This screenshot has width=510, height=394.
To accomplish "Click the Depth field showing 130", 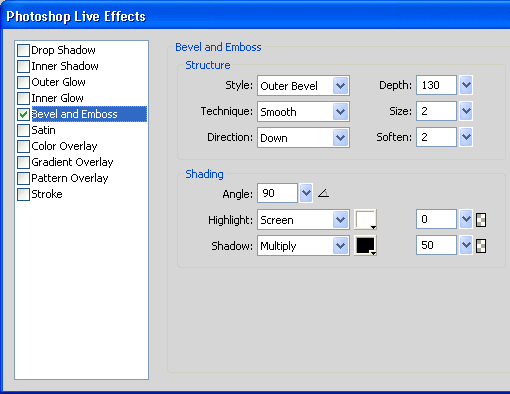I will tap(436, 85).
